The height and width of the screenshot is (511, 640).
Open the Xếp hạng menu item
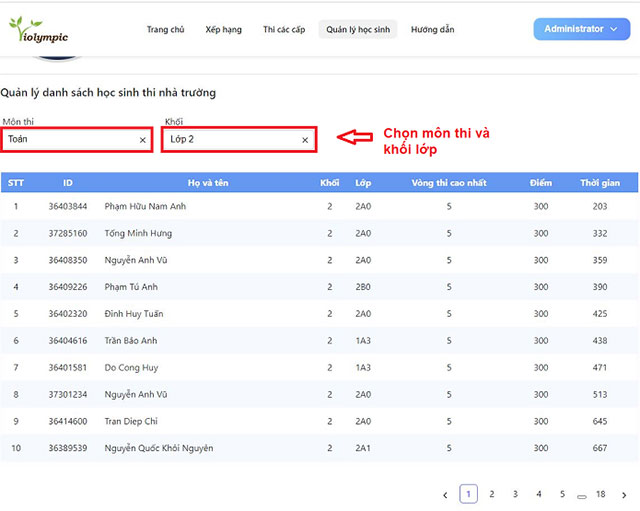223,30
